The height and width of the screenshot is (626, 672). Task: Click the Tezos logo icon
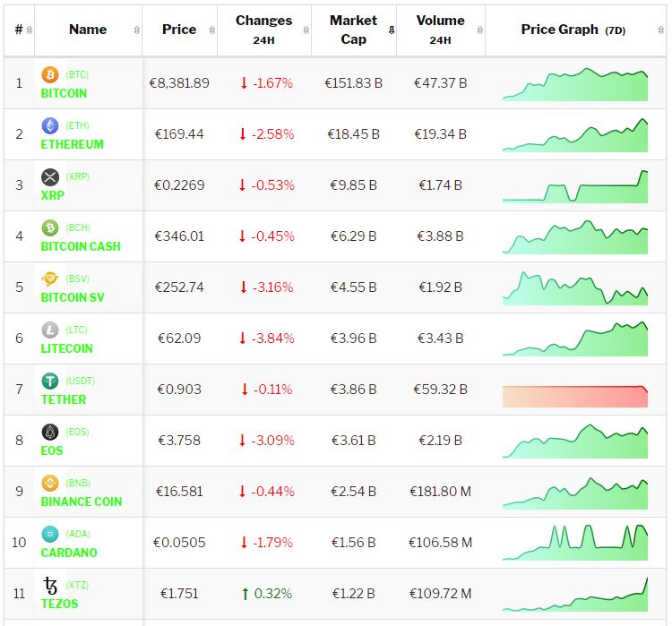tap(50, 586)
